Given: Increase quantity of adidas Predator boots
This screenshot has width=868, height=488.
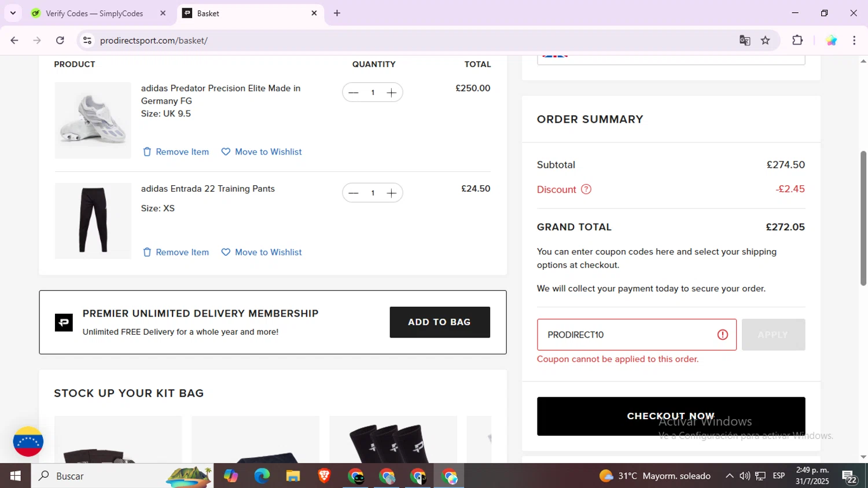Looking at the screenshot, I should [x=392, y=93].
